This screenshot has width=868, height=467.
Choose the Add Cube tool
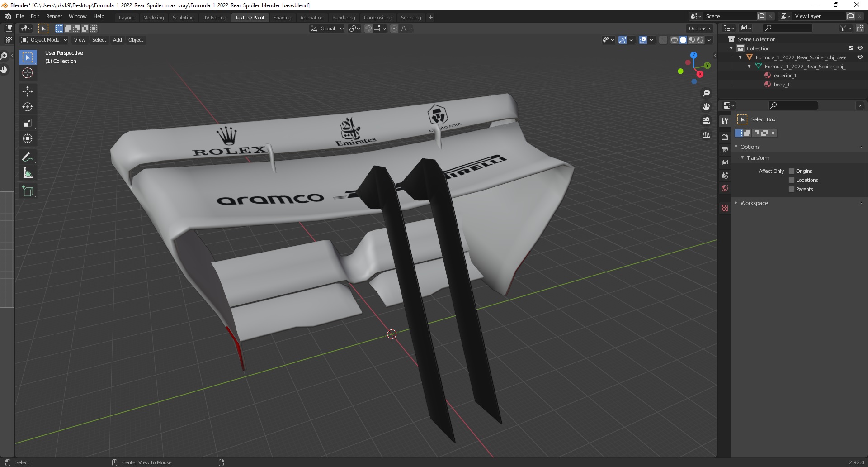(x=28, y=191)
